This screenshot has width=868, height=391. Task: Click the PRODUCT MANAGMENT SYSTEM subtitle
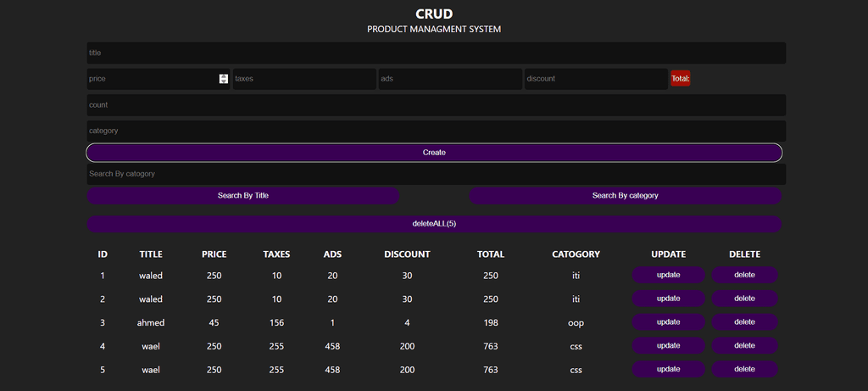(x=434, y=30)
